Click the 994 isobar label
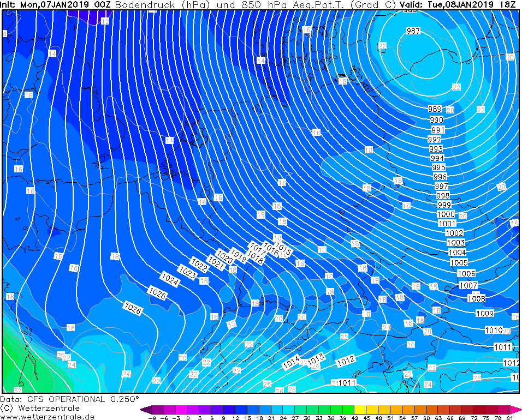The height and width of the screenshot is (420, 522). [x=437, y=158]
